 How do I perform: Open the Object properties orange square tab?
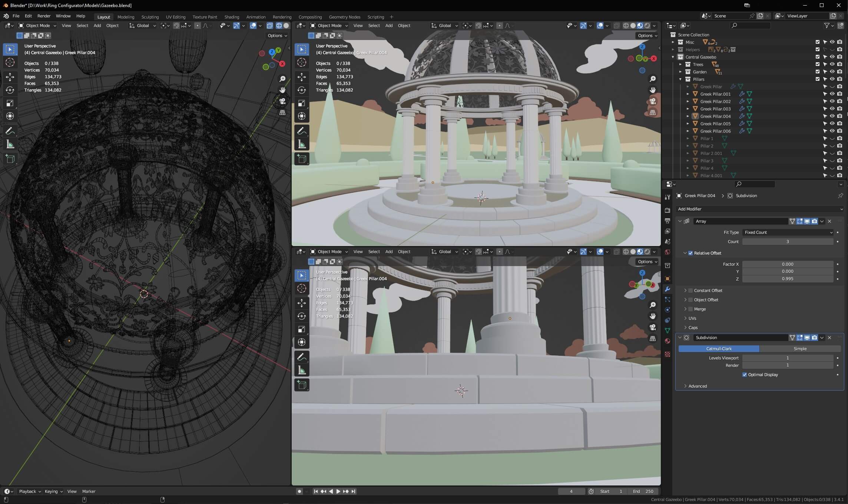tap(668, 279)
